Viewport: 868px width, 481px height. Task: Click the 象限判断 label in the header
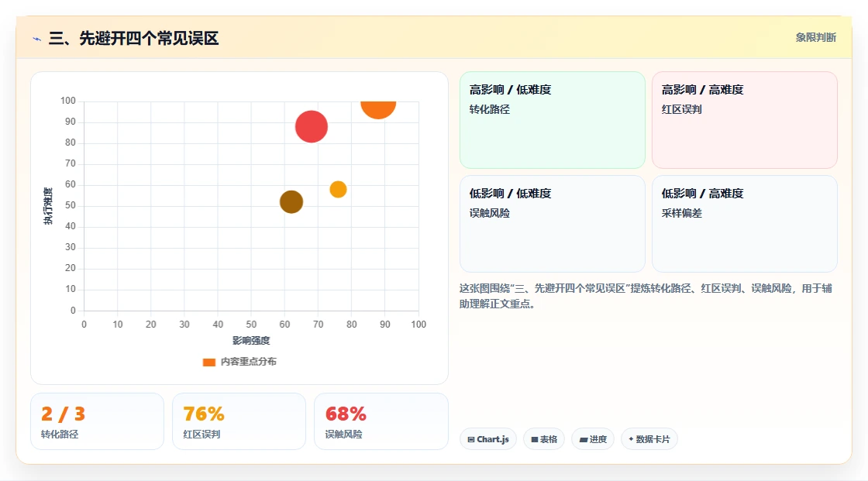click(815, 38)
